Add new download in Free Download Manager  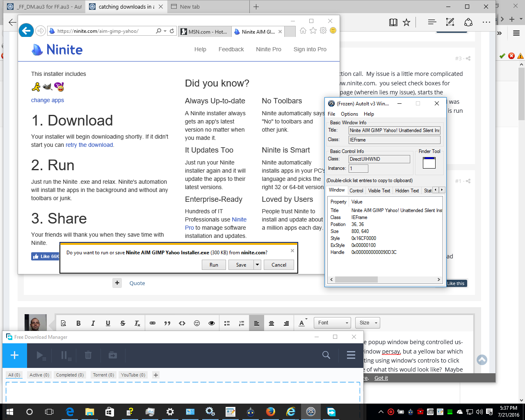pyautogui.click(x=15, y=355)
